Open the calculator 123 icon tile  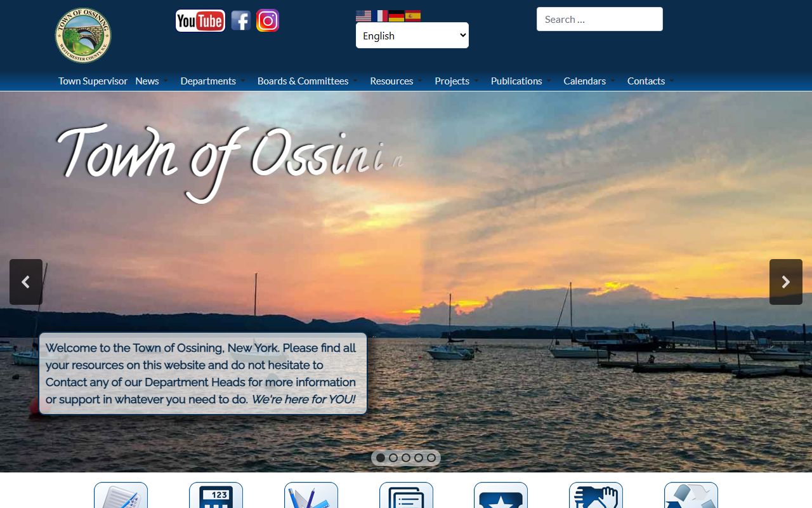(x=216, y=495)
